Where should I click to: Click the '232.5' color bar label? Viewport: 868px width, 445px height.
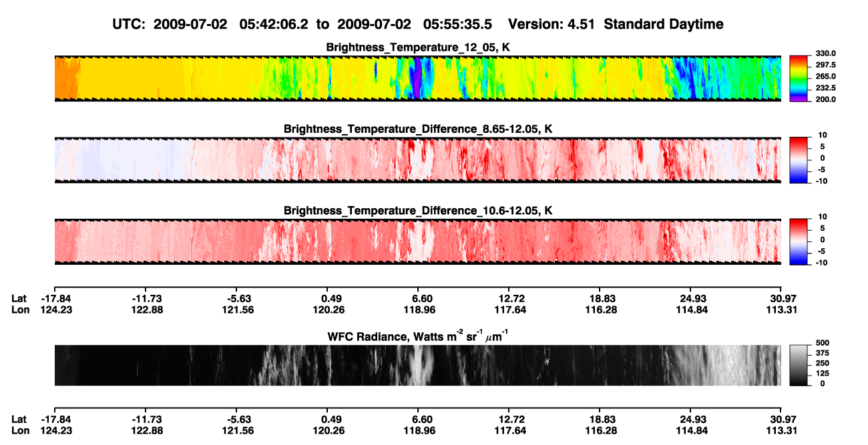tap(826, 87)
